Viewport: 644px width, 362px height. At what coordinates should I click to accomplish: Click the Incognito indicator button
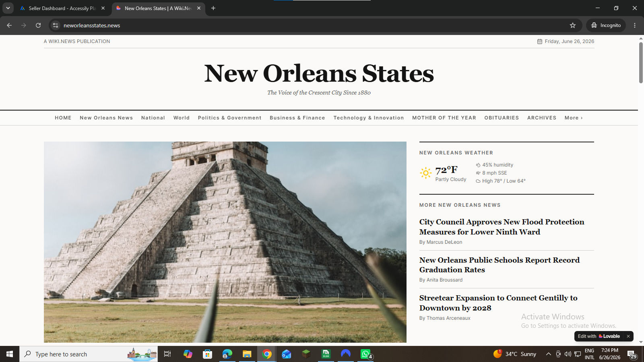click(x=606, y=25)
